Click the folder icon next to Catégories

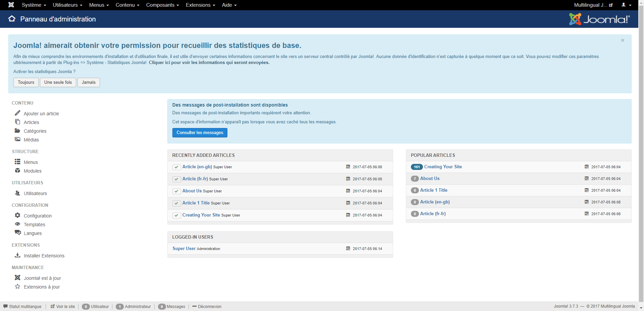(17, 131)
